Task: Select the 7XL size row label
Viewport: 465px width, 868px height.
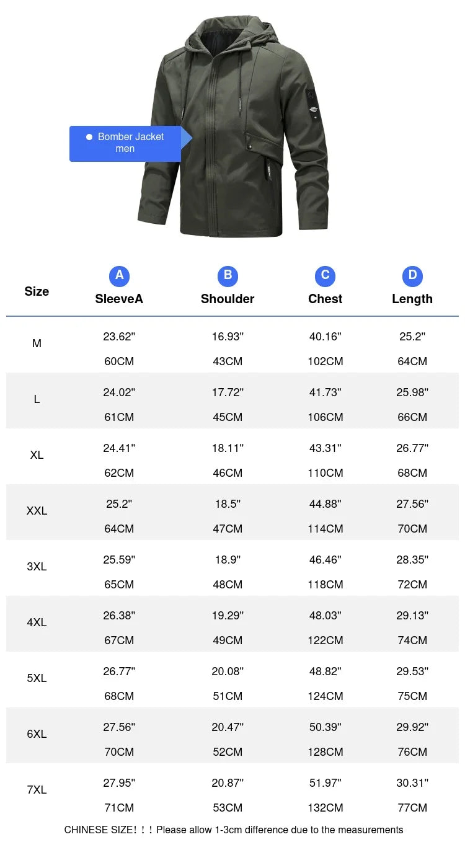Action: click(x=37, y=790)
